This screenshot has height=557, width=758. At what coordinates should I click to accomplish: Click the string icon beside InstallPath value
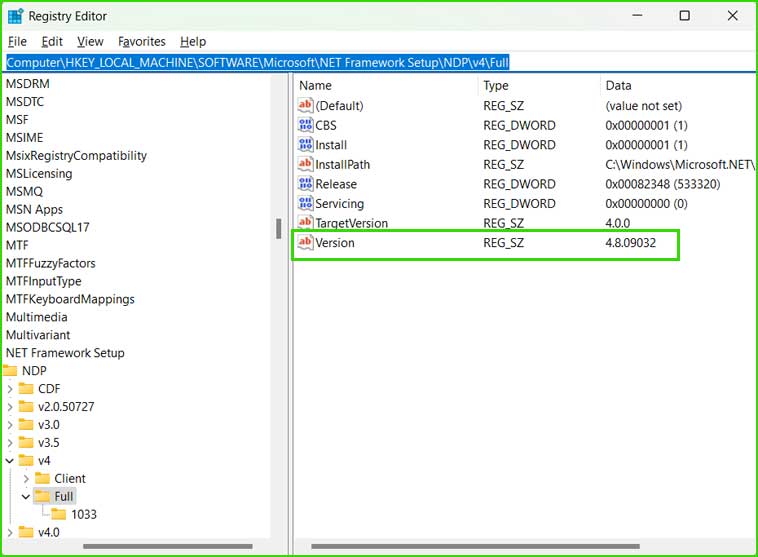(305, 164)
